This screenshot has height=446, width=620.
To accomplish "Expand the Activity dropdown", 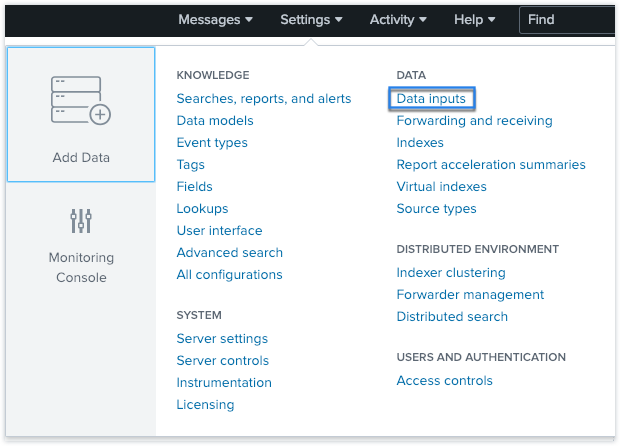I will (x=398, y=19).
